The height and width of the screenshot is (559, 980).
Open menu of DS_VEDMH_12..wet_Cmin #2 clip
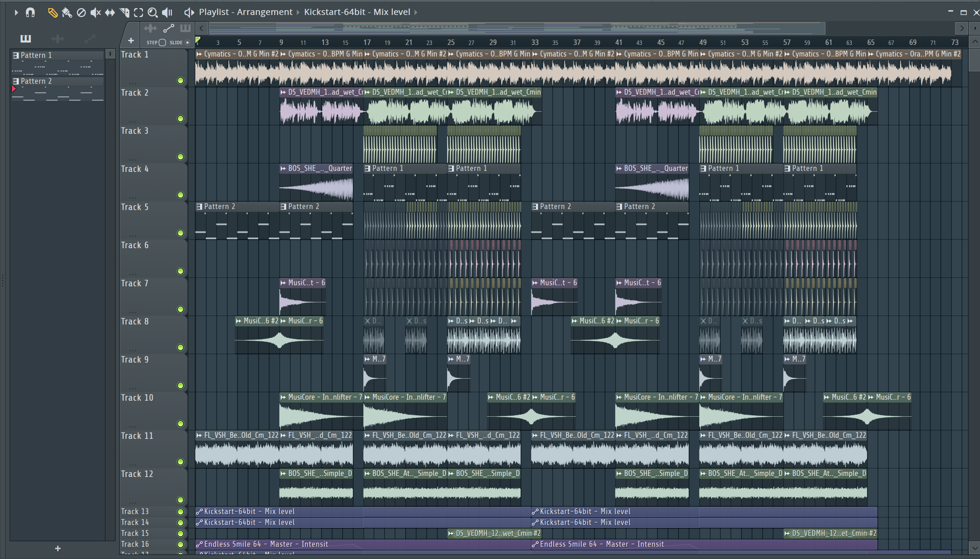[451, 533]
